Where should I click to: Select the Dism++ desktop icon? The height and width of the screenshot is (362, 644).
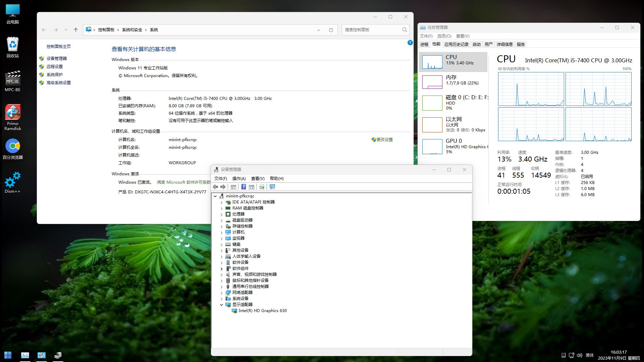[x=13, y=182]
